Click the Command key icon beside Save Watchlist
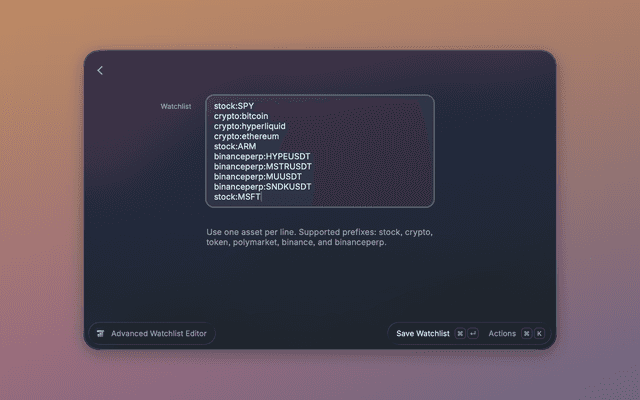 (460, 333)
